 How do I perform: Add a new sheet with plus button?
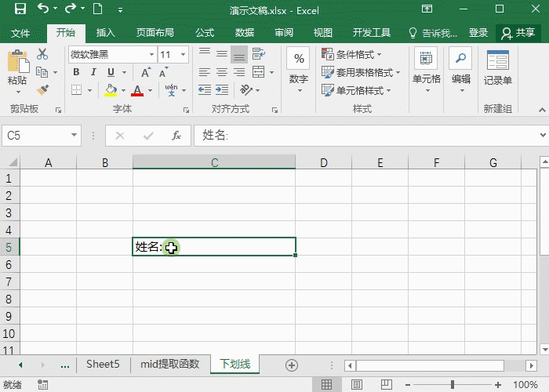pos(292,365)
